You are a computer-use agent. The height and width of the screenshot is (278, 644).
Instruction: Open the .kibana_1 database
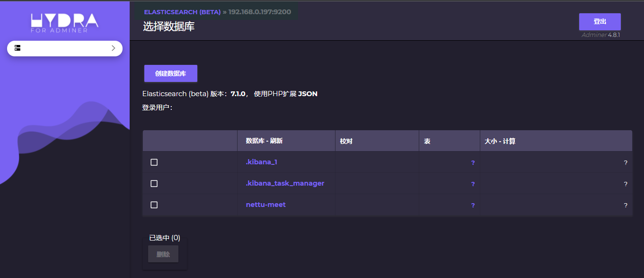click(x=262, y=162)
